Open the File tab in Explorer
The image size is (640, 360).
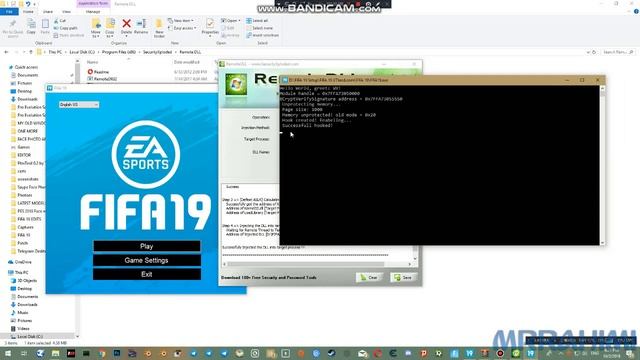click(x=9, y=11)
